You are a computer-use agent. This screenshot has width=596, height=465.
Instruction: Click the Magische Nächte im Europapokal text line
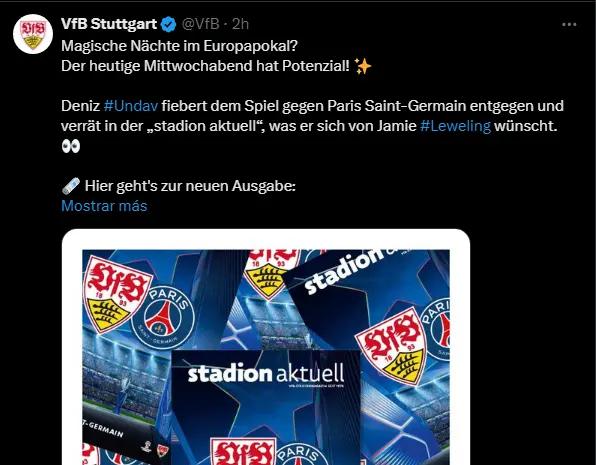tap(179, 46)
